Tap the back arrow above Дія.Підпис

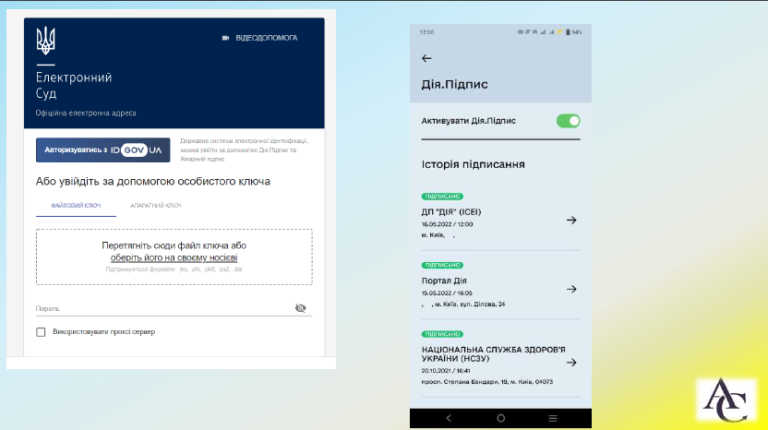click(x=427, y=58)
